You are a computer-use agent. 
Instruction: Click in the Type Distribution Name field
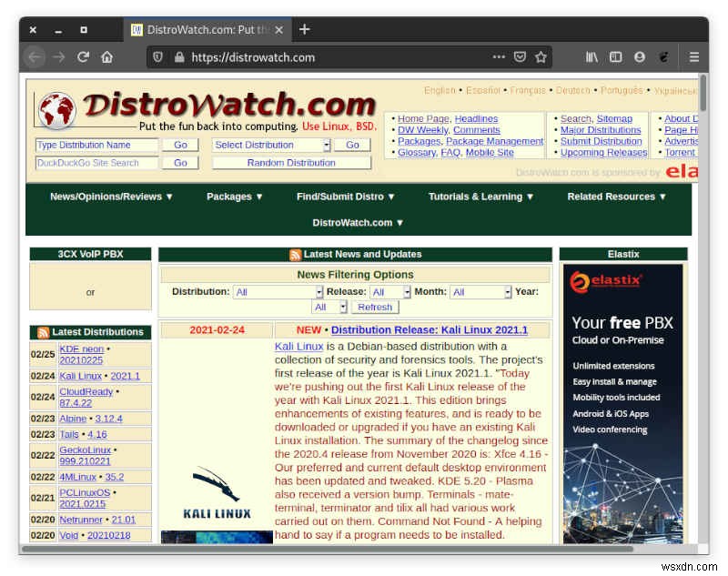97,145
